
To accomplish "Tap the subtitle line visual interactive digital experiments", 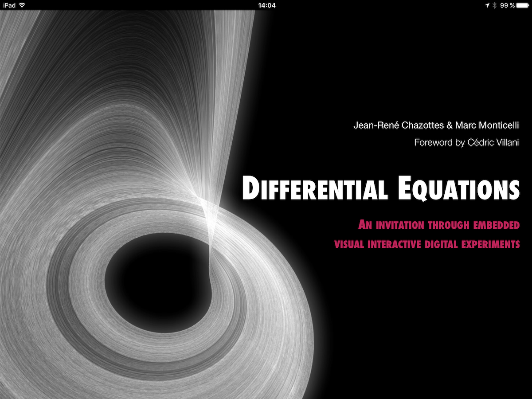I will tap(427, 244).
